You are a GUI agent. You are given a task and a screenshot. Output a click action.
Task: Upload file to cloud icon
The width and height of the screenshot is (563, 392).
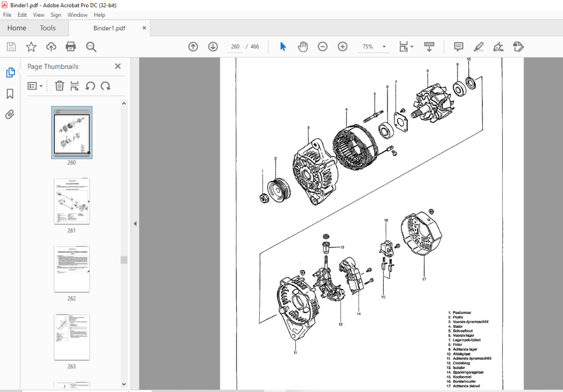point(51,47)
